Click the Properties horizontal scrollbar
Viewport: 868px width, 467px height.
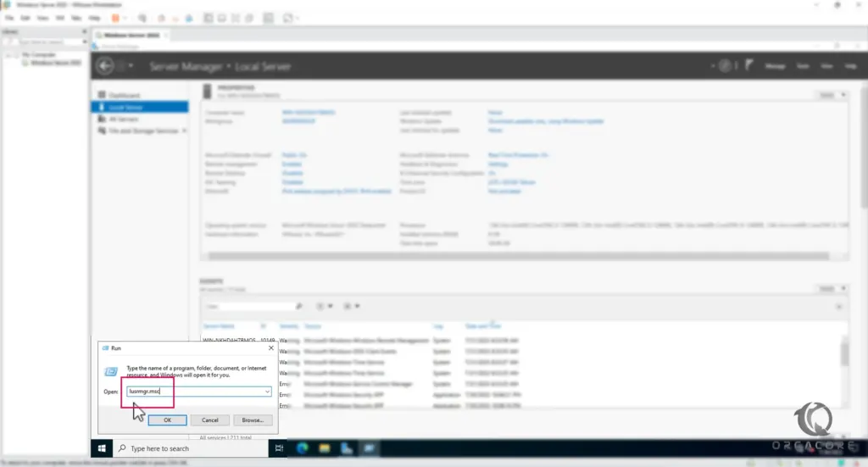[519, 256]
